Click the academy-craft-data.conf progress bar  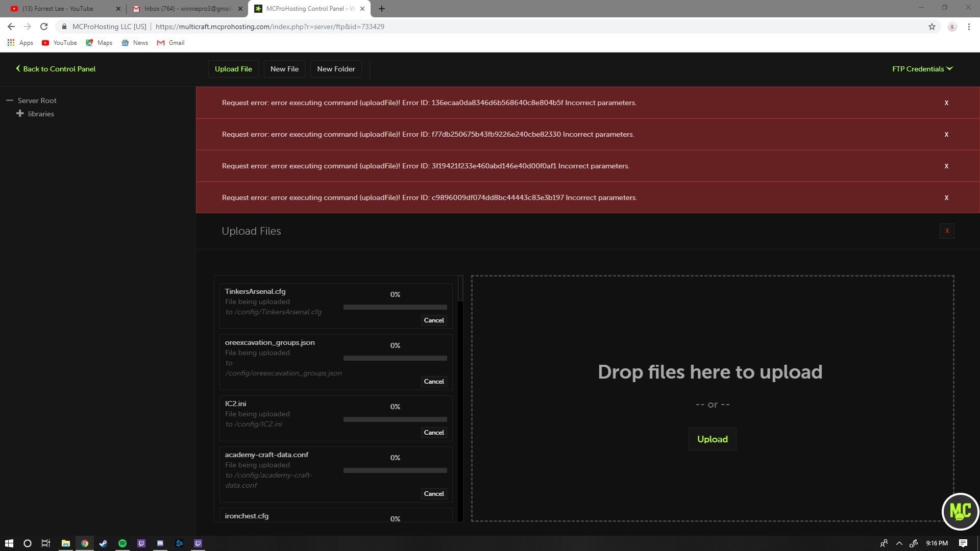click(395, 470)
